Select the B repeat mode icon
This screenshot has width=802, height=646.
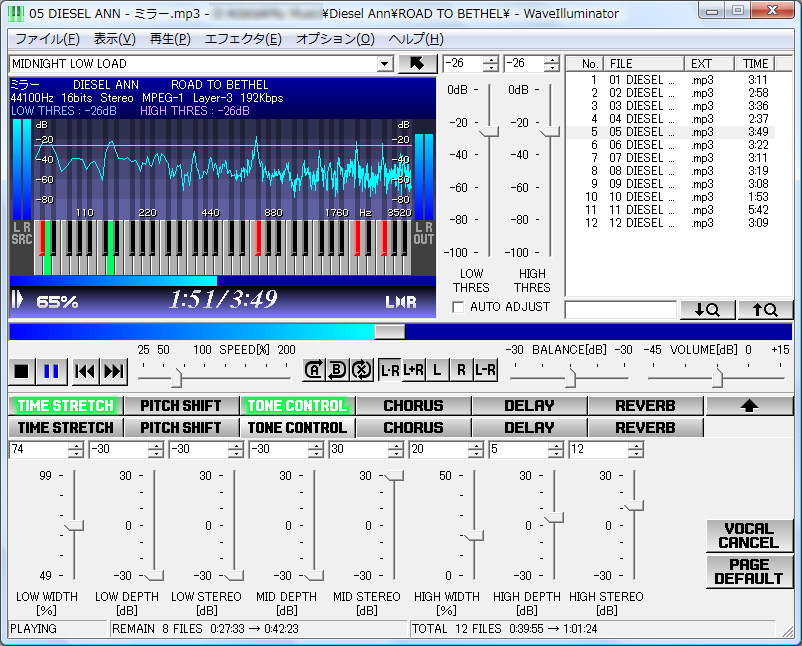point(337,369)
